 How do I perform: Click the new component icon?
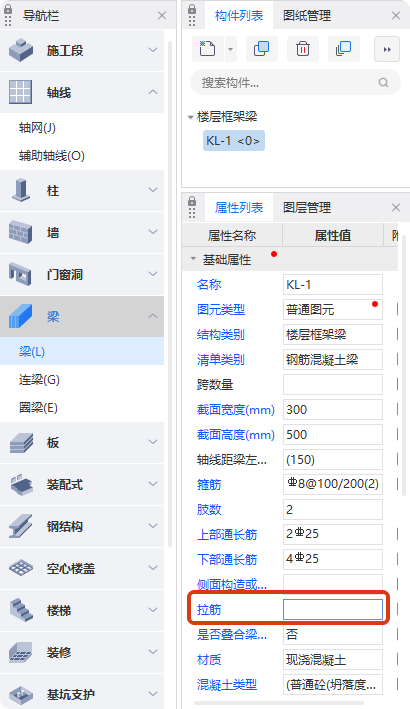(x=207, y=49)
